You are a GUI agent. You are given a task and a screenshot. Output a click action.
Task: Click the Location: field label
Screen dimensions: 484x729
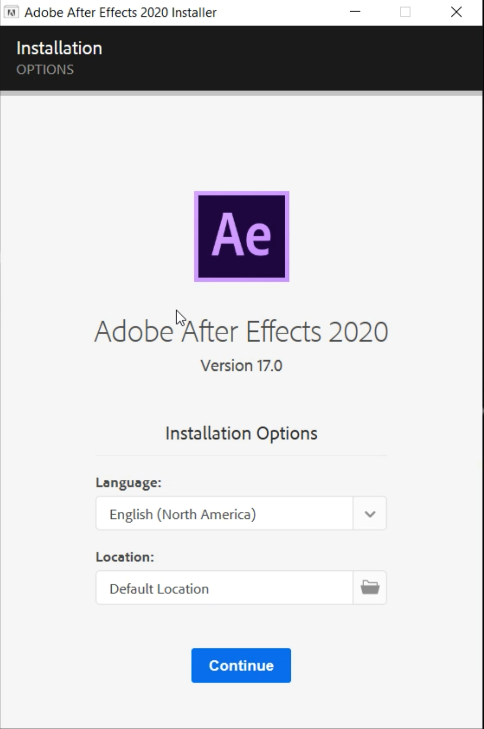click(125, 557)
